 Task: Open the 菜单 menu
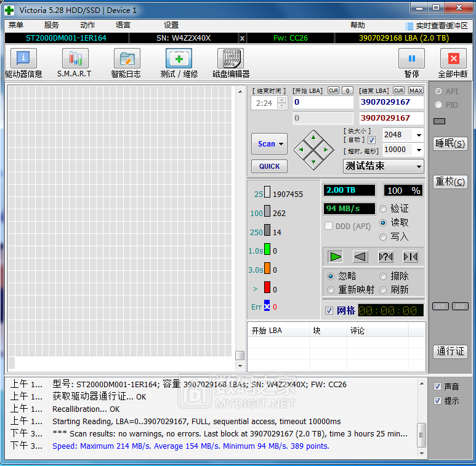coord(16,25)
